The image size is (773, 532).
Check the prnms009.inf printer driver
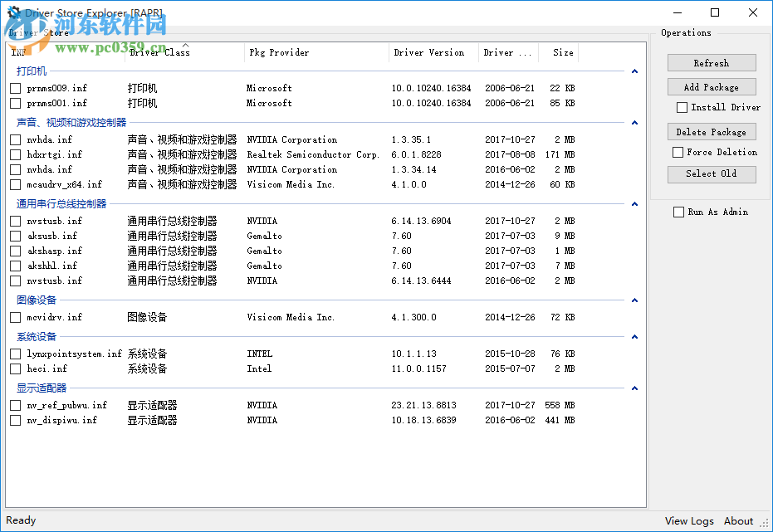[14, 87]
